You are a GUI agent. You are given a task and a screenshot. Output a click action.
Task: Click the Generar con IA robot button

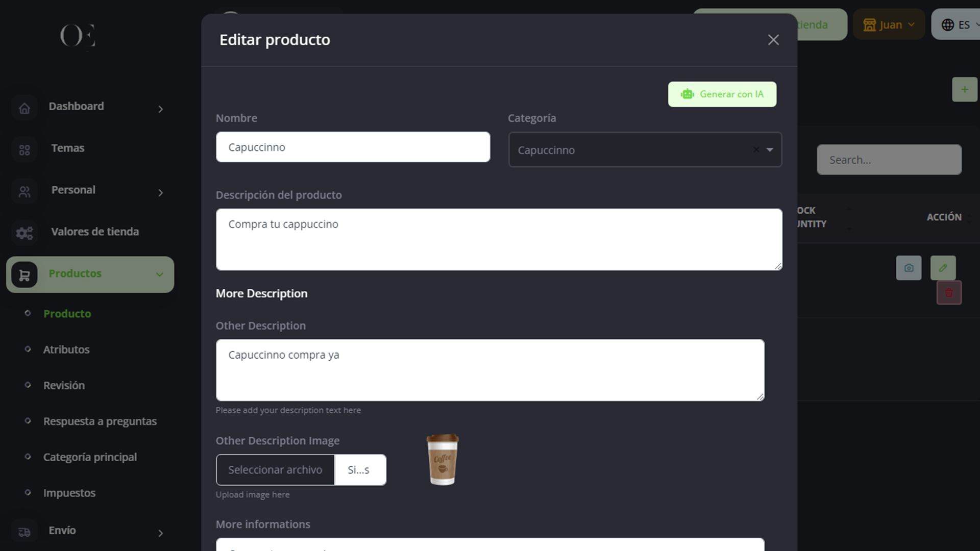click(722, 94)
